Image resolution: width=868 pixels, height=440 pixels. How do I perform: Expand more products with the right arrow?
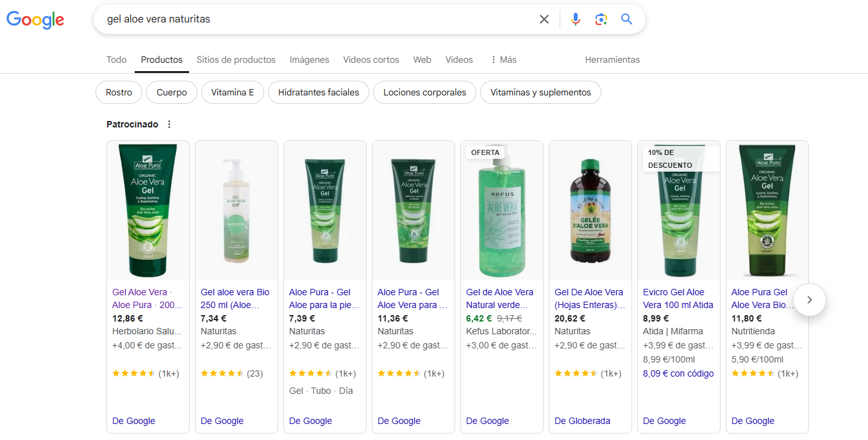click(x=809, y=300)
